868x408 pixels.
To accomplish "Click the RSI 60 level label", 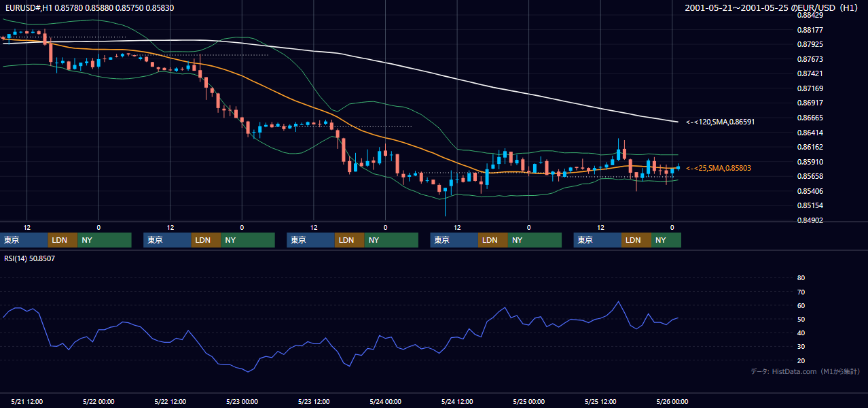I will pyautogui.click(x=801, y=305).
